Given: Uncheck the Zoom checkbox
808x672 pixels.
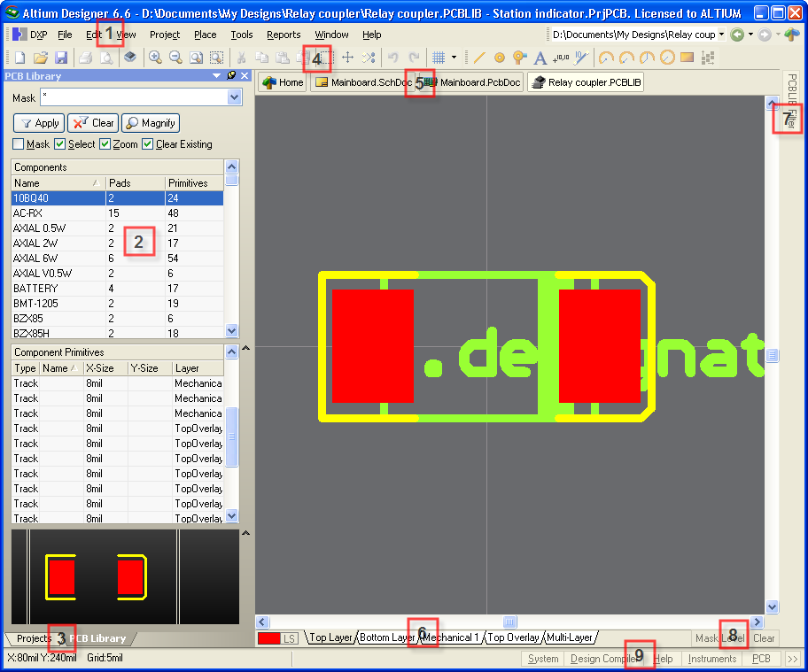Looking at the screenshot, I should (x=105, y=144).
